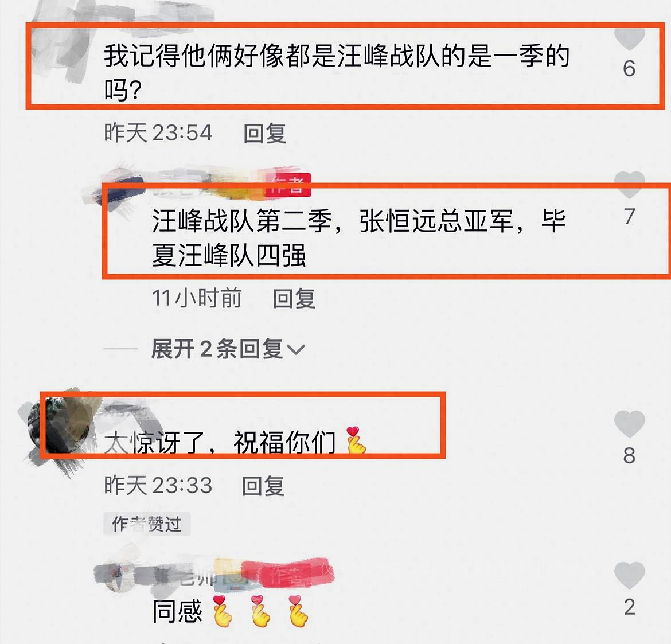Reply to the comment posted 昨天 23:54

point(264,133)
